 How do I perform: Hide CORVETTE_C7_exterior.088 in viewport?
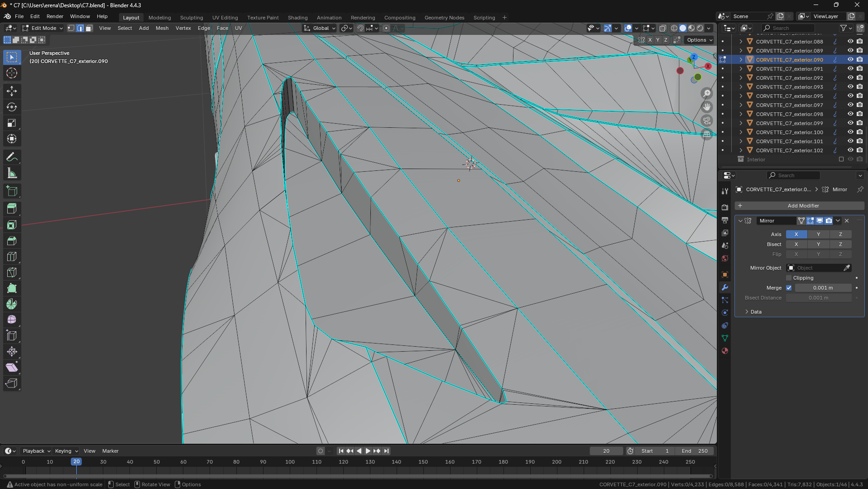[850, 42]
